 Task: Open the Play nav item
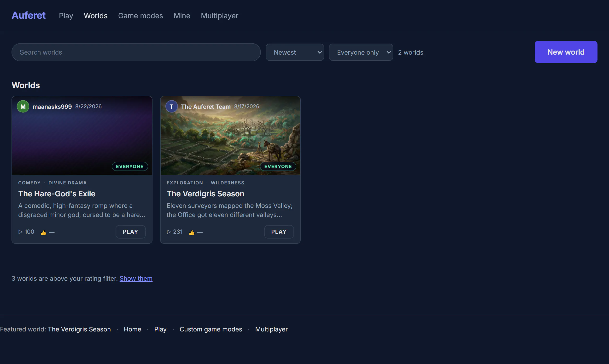(x=66, y=16)
